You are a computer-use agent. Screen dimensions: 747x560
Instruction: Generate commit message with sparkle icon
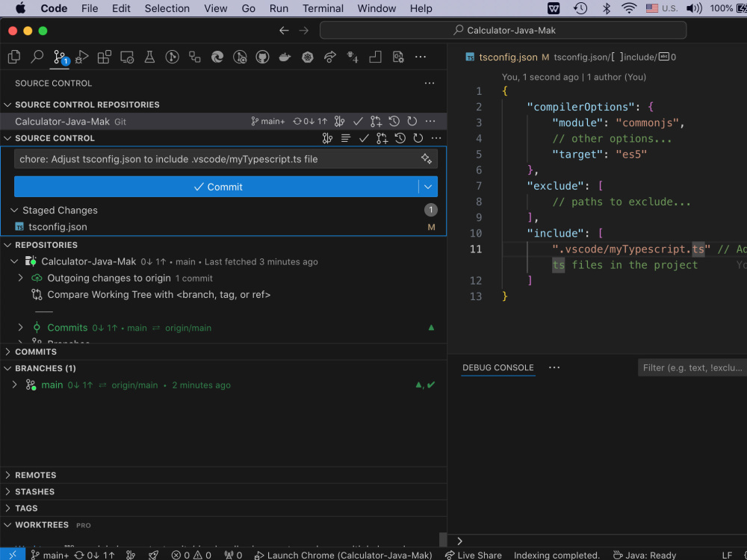(427, 159)
